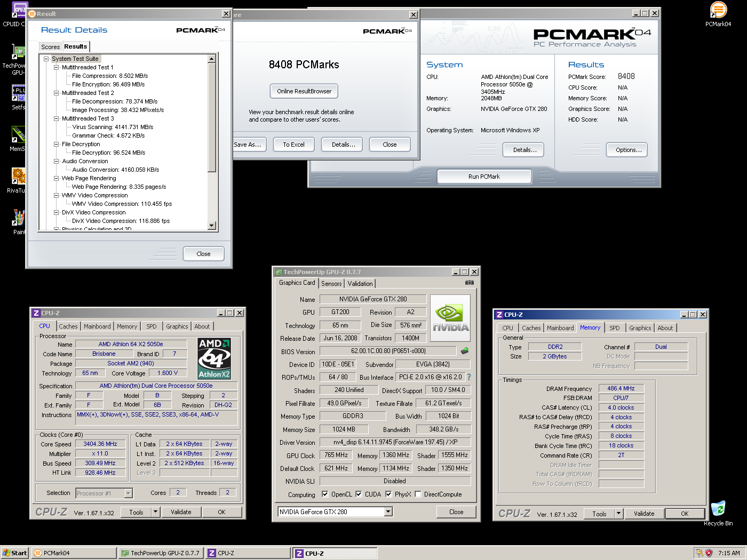Click the AMD Athlon 64 X2 logo
This screenshot has height=560, width=747.
tap(214, 358)
